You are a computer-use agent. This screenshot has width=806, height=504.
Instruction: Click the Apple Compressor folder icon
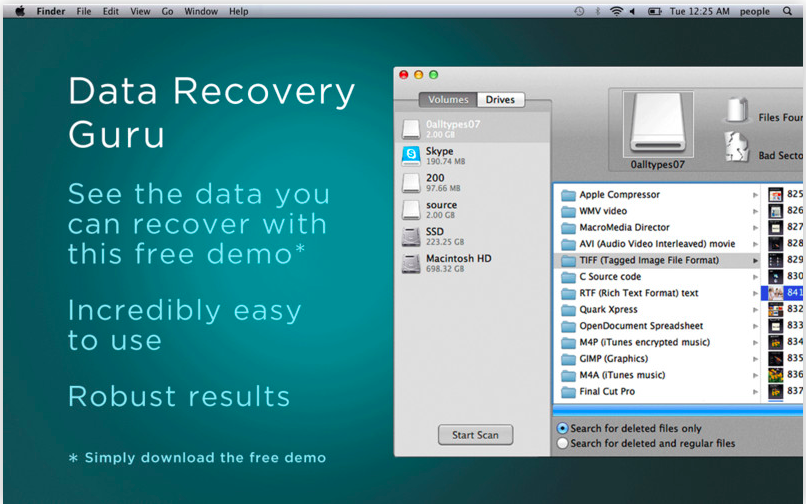(568, 195)
